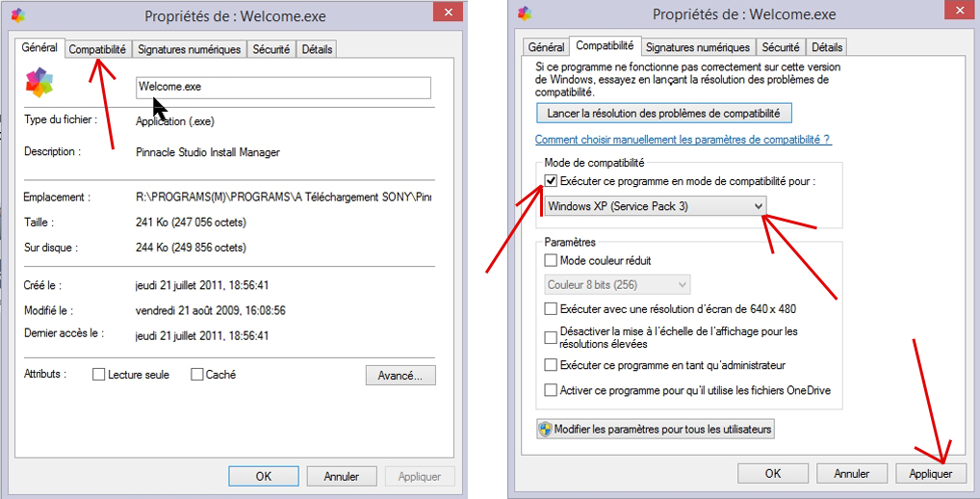Check Activer ce programme pour les fichiers OneDrive

coord(551,390)
